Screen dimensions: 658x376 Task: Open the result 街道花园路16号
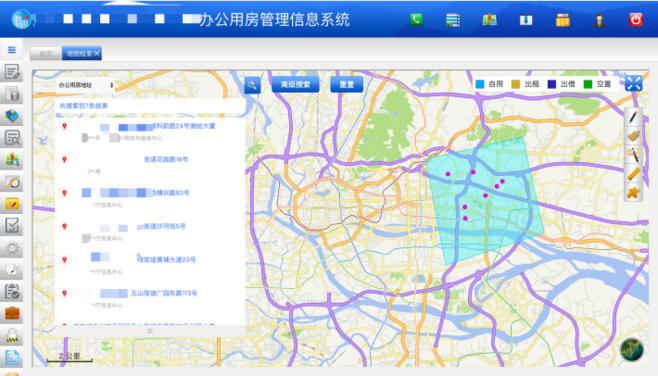tap(166, 159)
